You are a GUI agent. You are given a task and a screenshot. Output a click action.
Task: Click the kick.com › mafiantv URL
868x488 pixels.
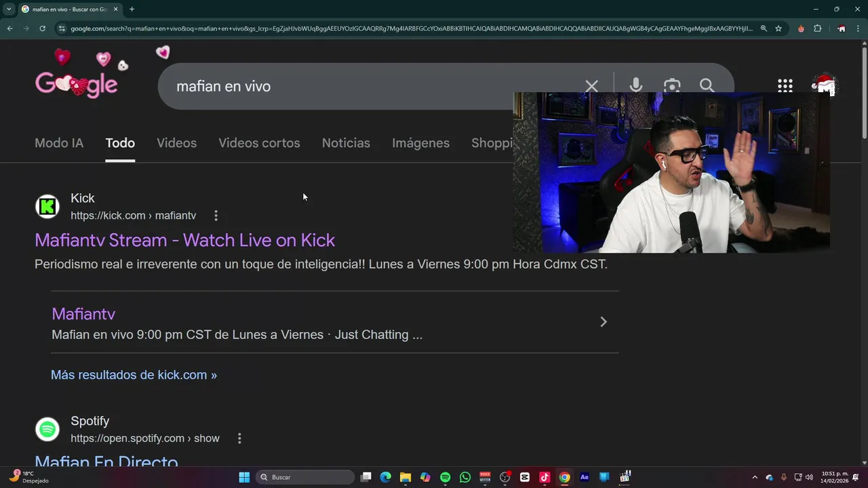tap(133, 216)
